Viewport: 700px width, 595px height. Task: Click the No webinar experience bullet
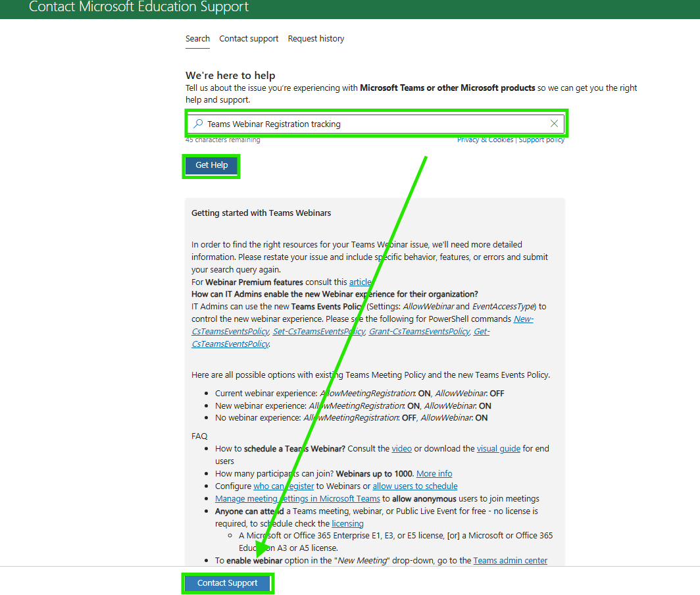click(351, 418)
